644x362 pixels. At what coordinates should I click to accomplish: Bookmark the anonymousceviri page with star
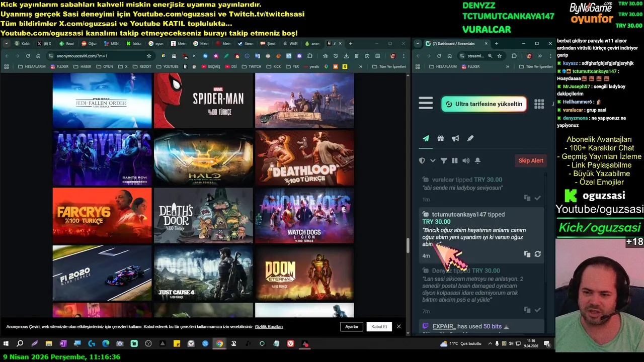point(149,56)
